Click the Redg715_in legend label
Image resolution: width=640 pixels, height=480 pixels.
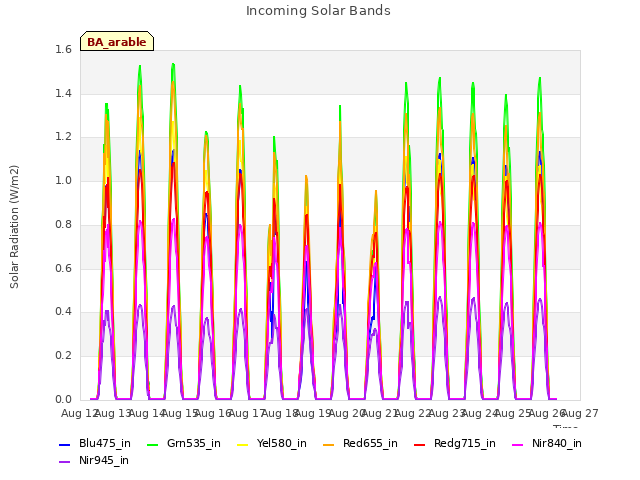coord(465,443)
